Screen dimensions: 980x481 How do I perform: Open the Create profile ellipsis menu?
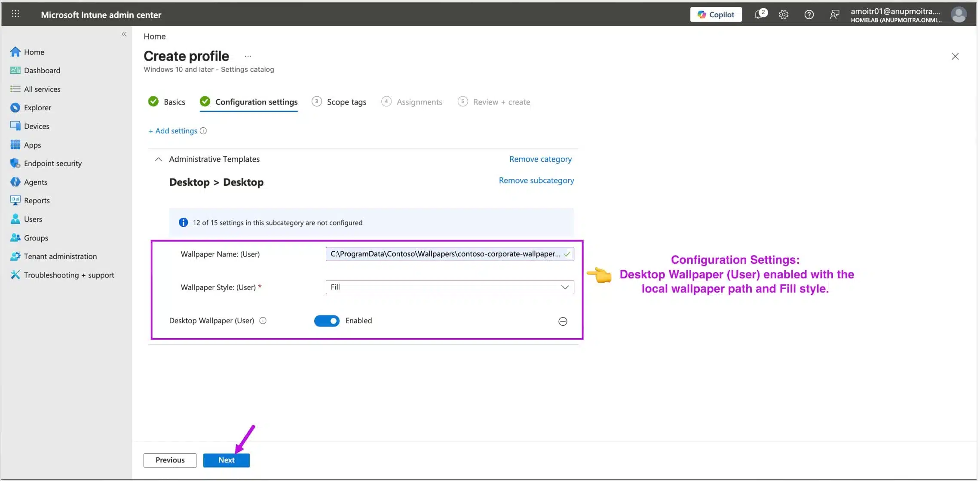(248, 56)
